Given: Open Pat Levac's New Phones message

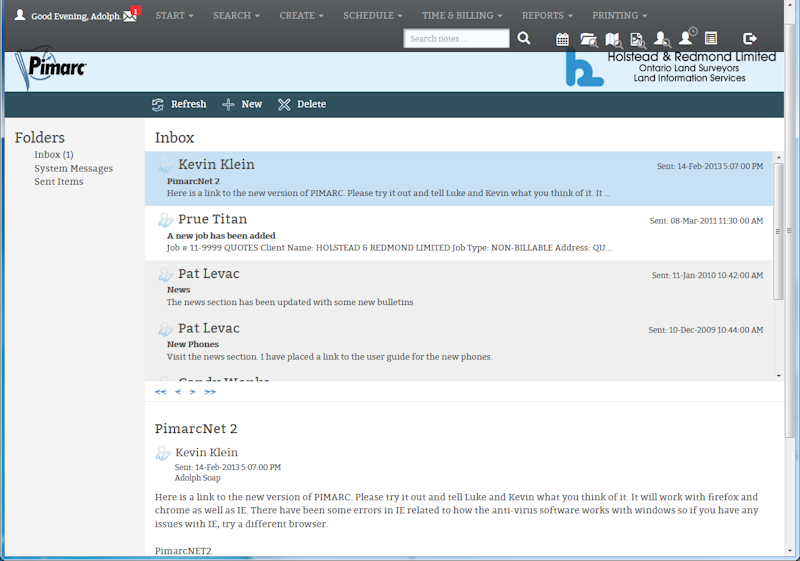Looking at the screenshot, I should click(459, 342).
